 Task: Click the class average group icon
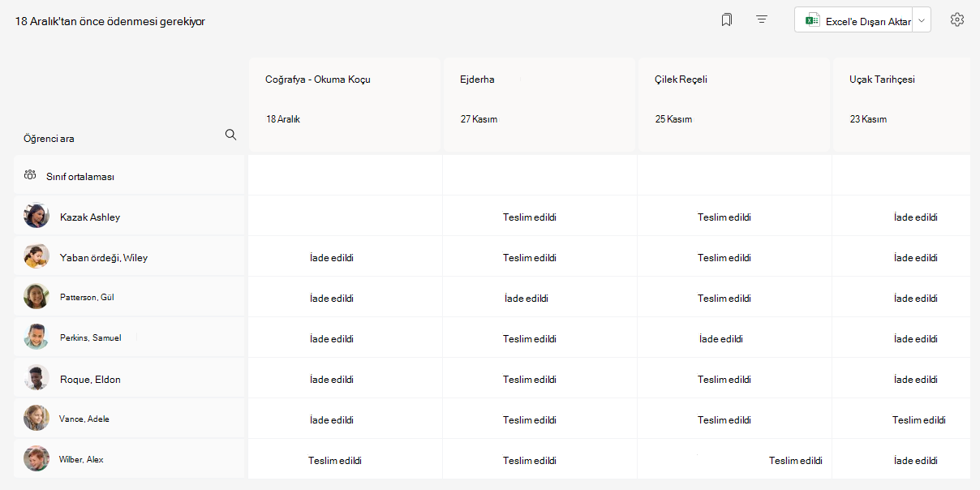[31, 175]
